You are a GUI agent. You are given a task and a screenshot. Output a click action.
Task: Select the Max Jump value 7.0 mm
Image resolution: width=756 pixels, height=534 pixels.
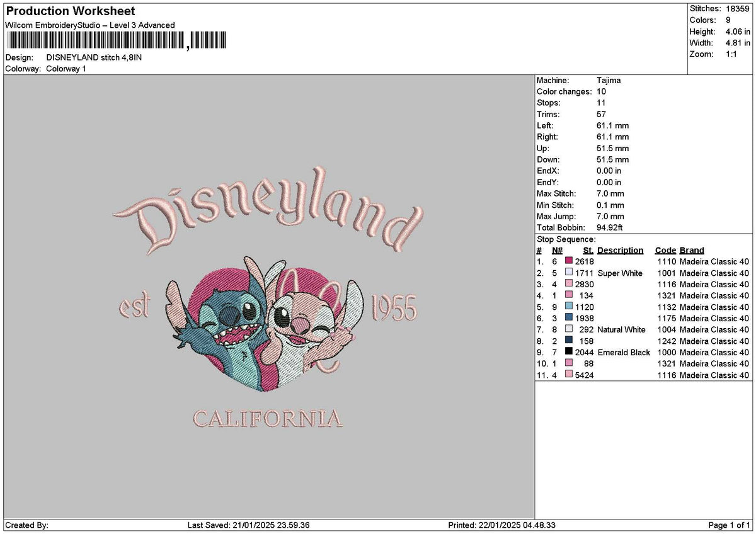610,217
